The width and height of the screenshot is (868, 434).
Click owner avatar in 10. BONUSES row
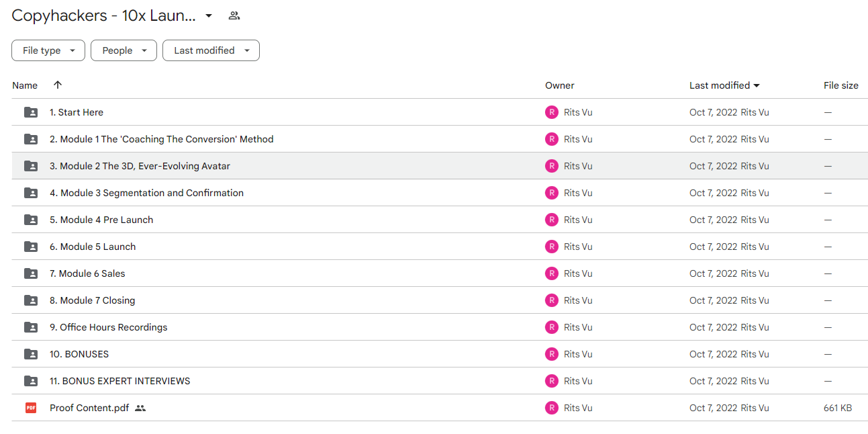tap(552, 354)
